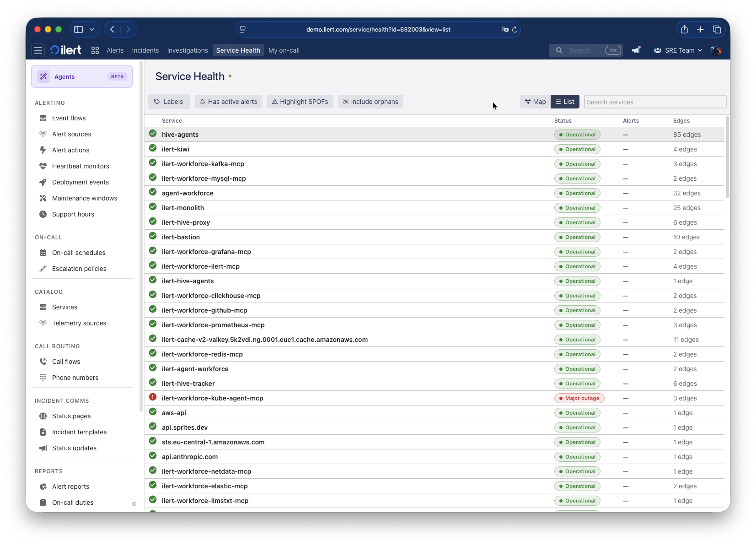This screenshot has height=546, width=756.
Task: Switch to Map view
Action: (535, 102)
